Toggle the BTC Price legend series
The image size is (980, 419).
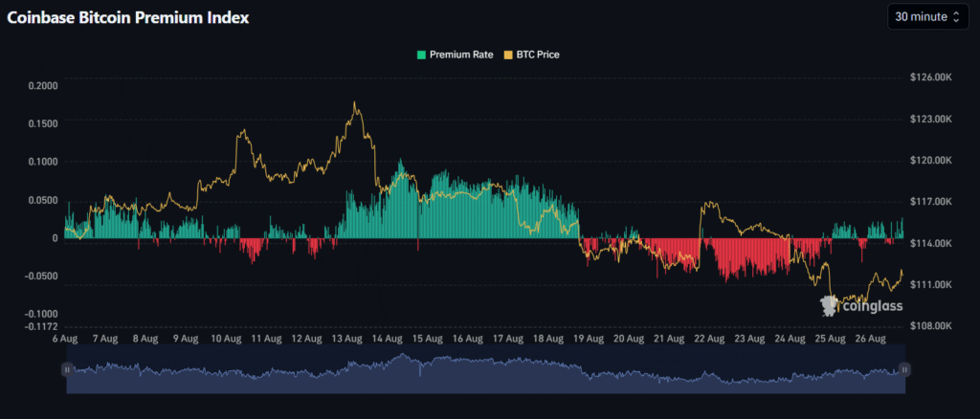coord(531,55)
